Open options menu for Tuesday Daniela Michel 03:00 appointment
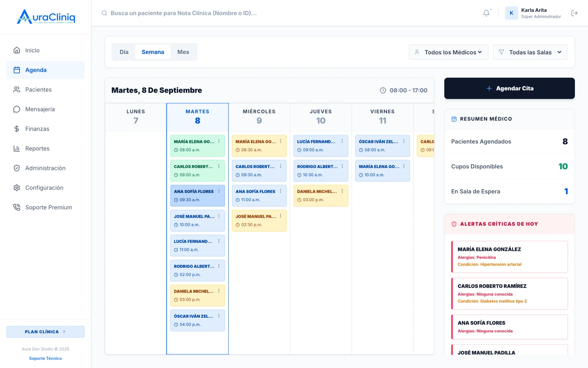Image resolution: width=588 pixels, height=368 pixels. (219, 291)
